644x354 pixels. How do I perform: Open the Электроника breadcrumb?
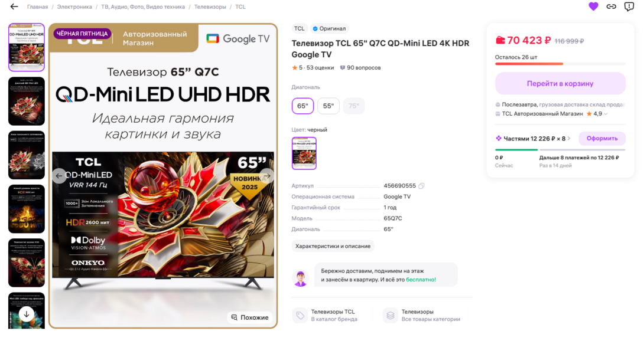pos(74,7)
